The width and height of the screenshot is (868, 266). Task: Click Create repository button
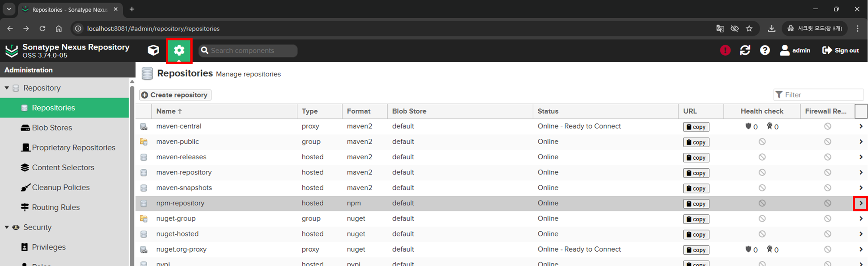pos(175,95)
